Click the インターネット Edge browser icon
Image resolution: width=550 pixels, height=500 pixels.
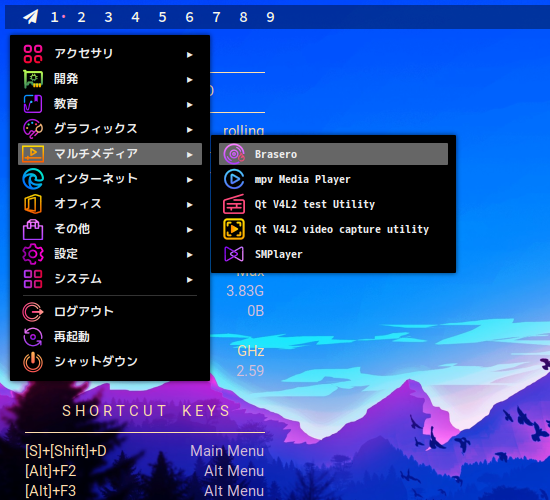33,179
